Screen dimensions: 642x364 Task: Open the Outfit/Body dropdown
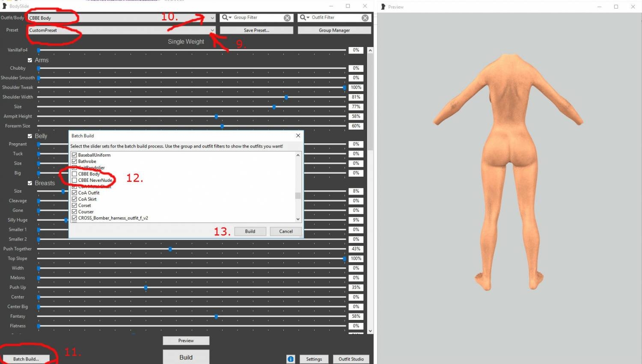pos(212,18)
